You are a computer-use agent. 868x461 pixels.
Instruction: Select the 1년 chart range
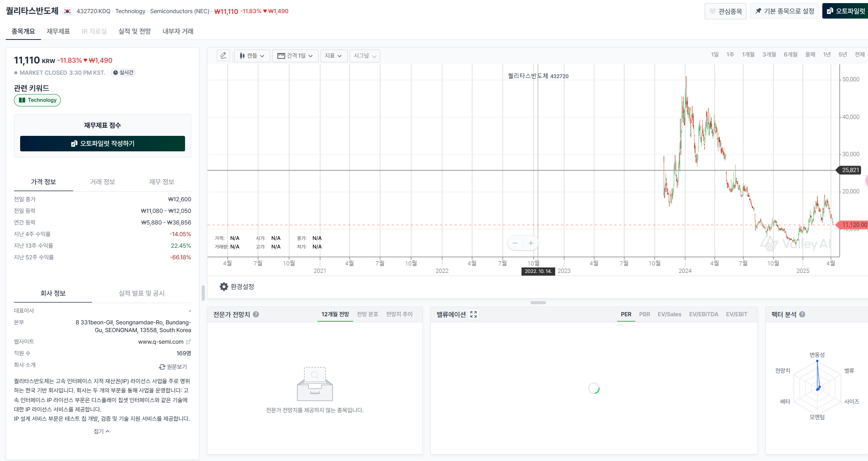827,55
